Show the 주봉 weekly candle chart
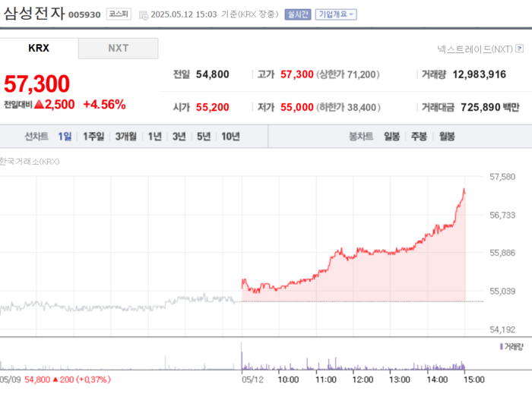The image size is (532, 394). coord(419,137)
